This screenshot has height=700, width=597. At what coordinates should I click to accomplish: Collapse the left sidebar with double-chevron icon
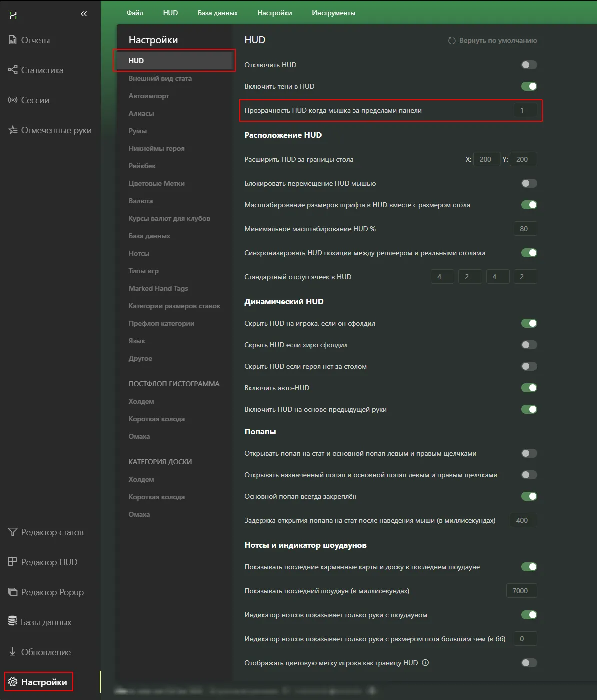pos(84,14)
